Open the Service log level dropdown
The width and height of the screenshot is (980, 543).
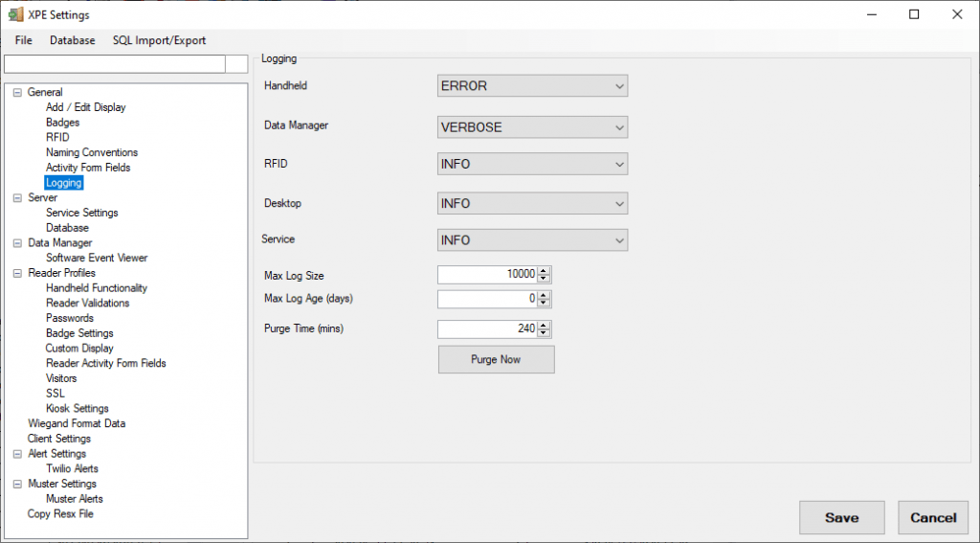pos(532,240)
